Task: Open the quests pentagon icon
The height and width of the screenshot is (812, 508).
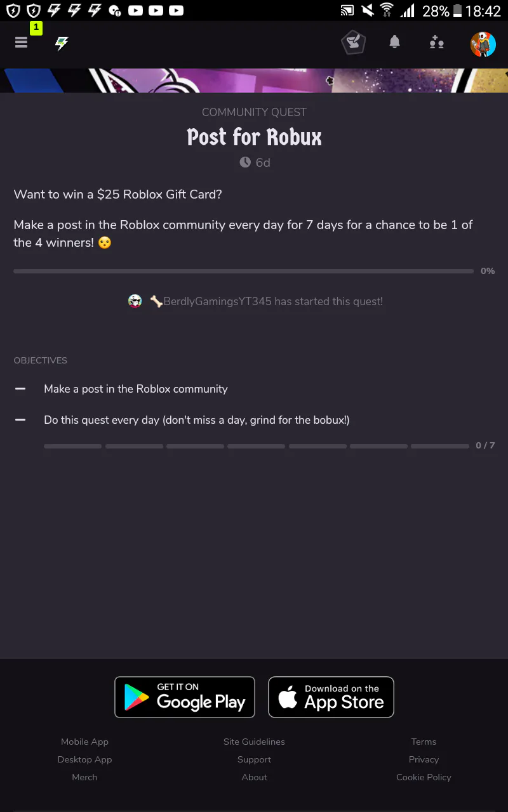Action: point(353,43)
